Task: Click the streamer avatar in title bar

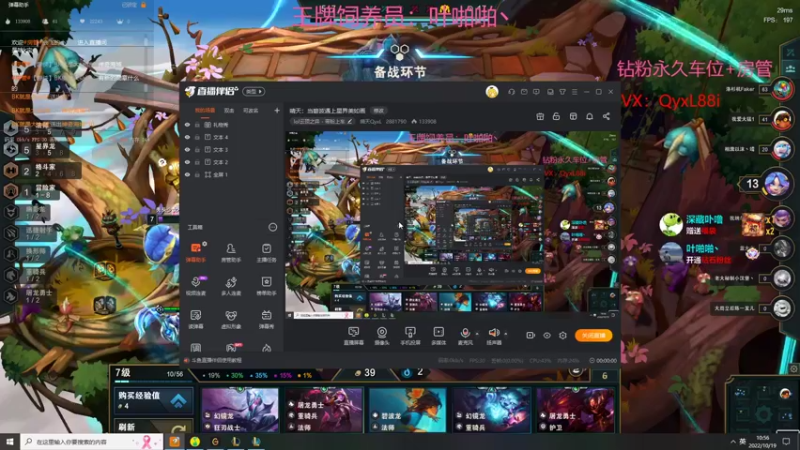Action: (492, 92)
